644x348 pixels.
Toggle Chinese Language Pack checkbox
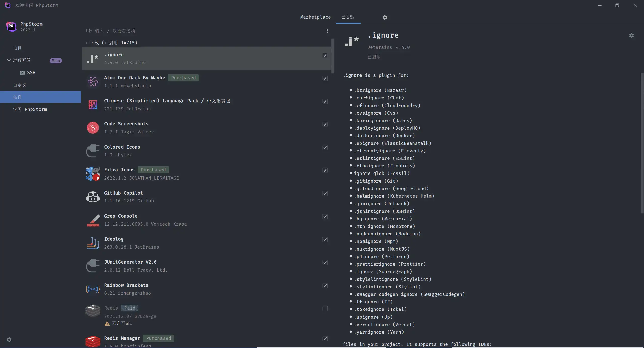coord(325,101)
